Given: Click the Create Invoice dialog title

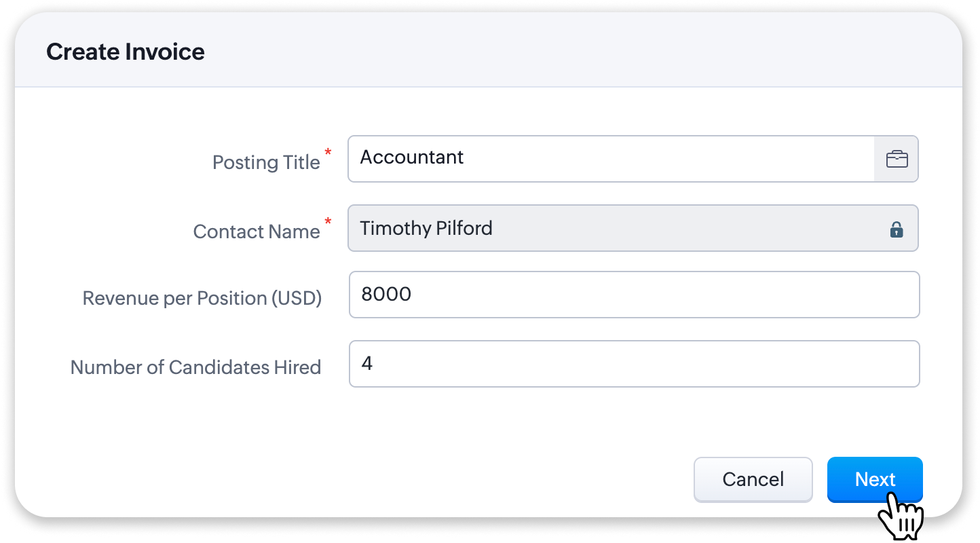Looking at the screenshot, I should [x=126, y=52].
